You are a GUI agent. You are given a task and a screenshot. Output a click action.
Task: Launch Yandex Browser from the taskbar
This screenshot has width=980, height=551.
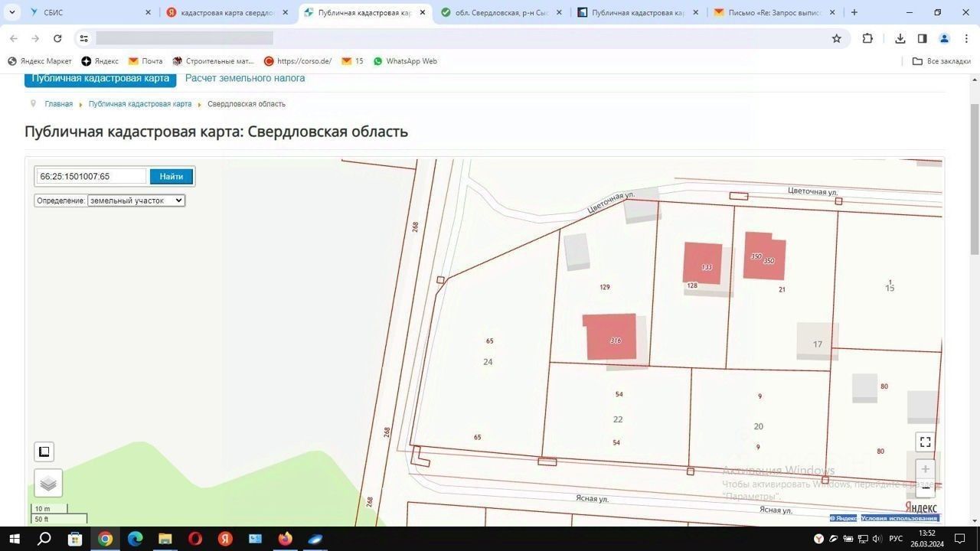(x=225, y=539)
